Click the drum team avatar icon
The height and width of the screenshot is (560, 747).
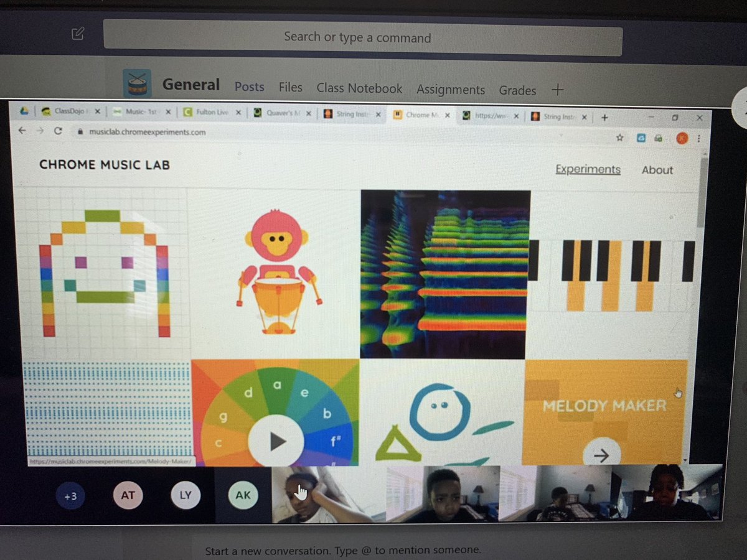click(137, 83)
